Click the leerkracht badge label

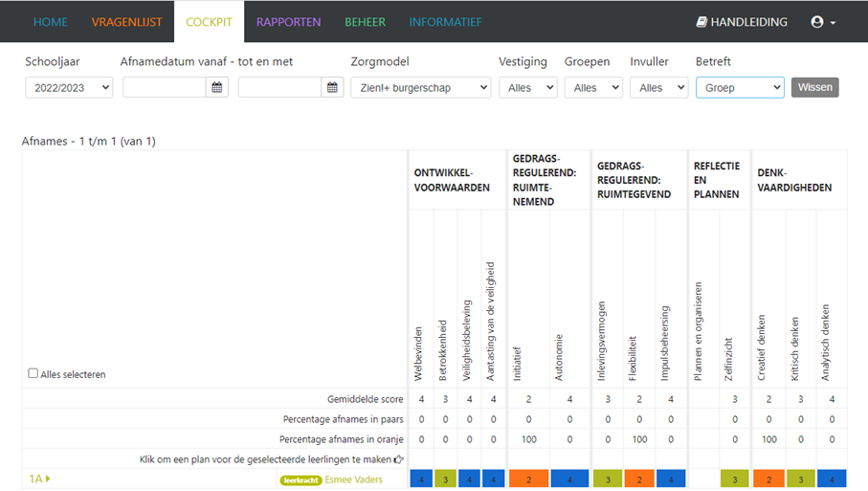300,480
